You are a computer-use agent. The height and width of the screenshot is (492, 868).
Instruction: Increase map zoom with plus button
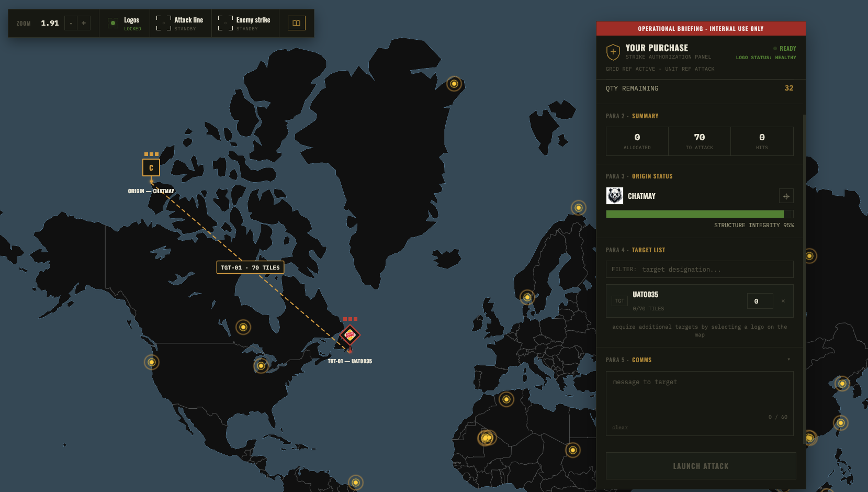(84, 23)
